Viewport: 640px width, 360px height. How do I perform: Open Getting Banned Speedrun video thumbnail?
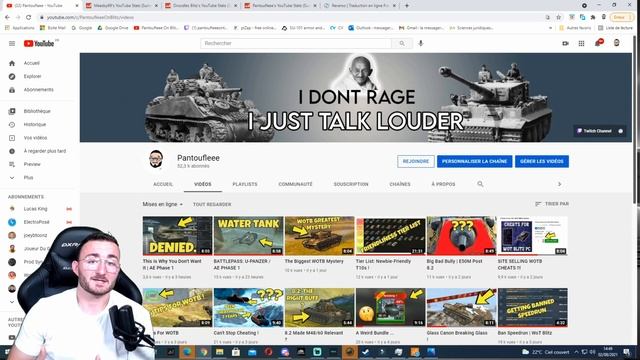tap(532, 307)
